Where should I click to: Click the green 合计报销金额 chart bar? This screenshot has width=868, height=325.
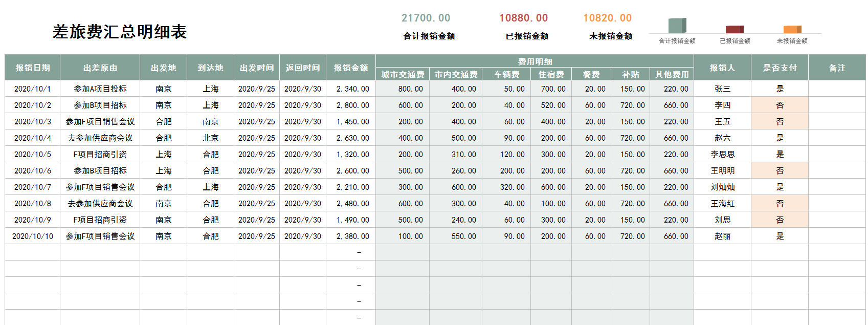click(x=677, y=26)
